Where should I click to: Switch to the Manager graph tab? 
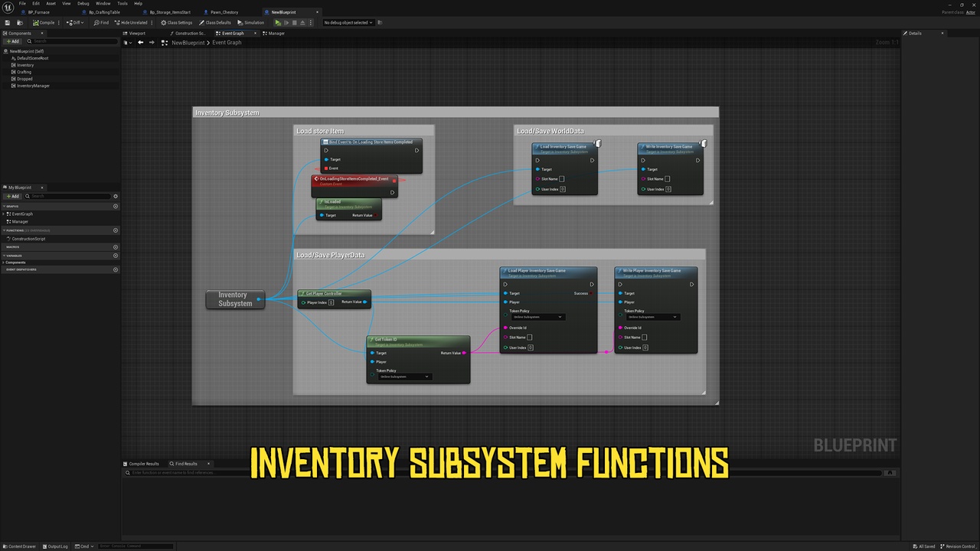tap(275, 33)
